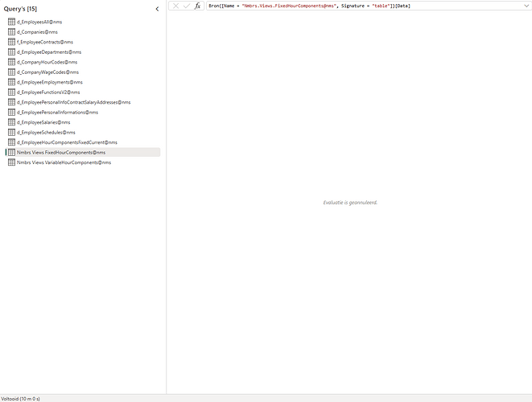
Task: Select the d_EmployeeSalaries@nms query
Action: [43, 122]
